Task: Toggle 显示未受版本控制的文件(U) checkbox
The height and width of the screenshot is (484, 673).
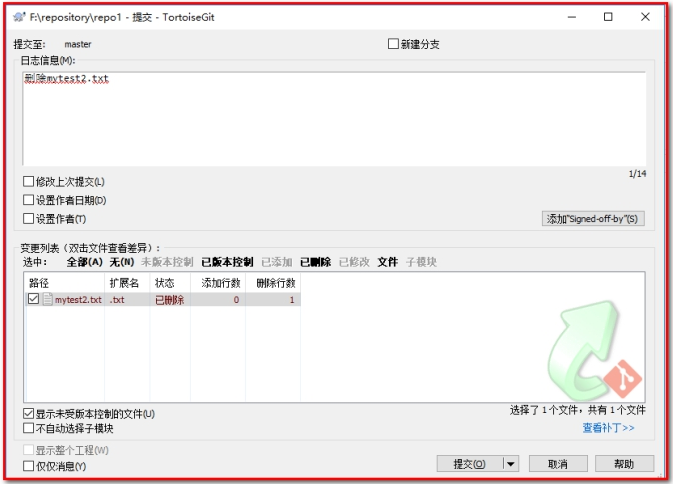Action: pyautogui.click(x=28, y=414)
